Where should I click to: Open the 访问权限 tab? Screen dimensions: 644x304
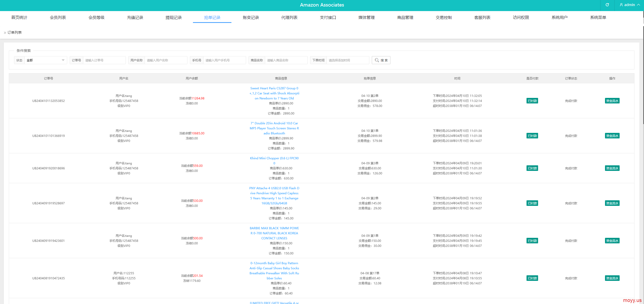tap(521, 17)
